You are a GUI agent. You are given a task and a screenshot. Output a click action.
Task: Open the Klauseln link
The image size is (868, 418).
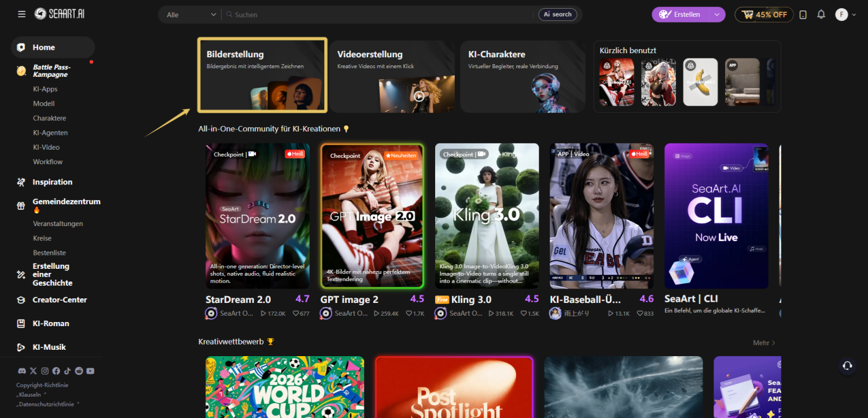click(x=31, y=394)
